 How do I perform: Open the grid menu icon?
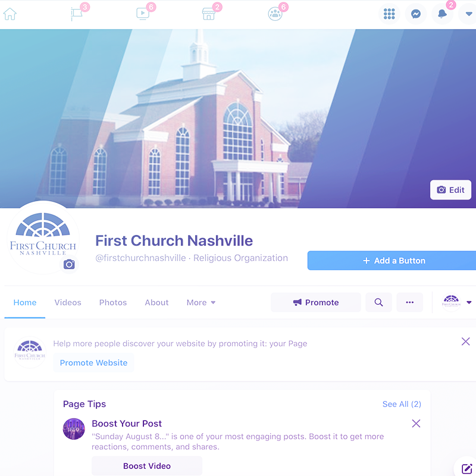(389, 14)
